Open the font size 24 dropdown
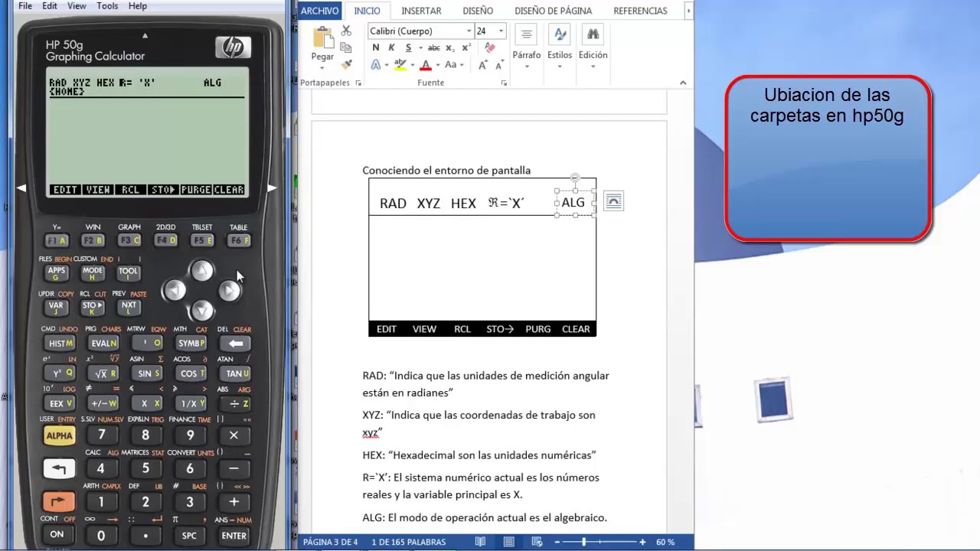This screenshot has width=980, height=551. 501,31
